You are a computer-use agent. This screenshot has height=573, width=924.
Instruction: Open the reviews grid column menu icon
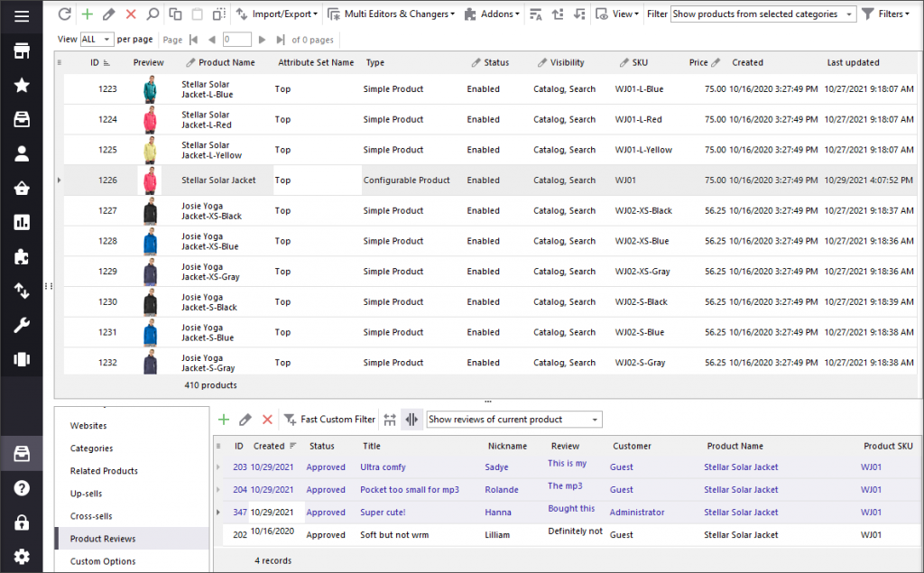[218, 447]
